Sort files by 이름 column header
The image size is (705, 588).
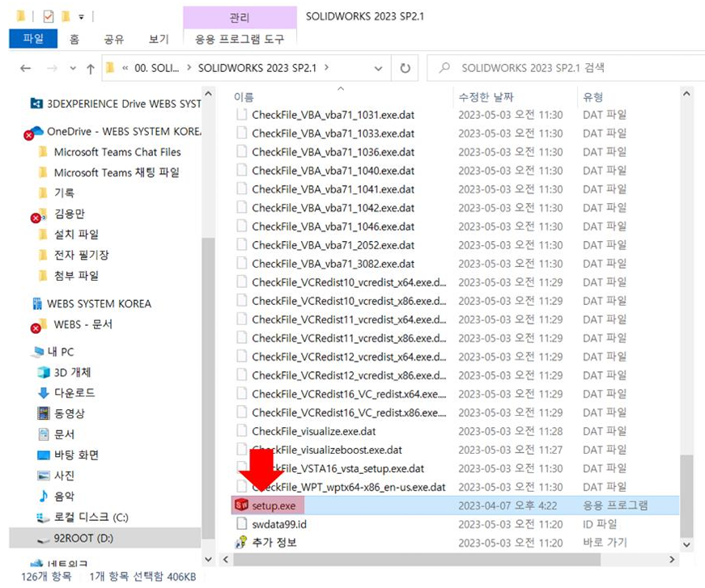pyautogui.click(x=244, y=96)
